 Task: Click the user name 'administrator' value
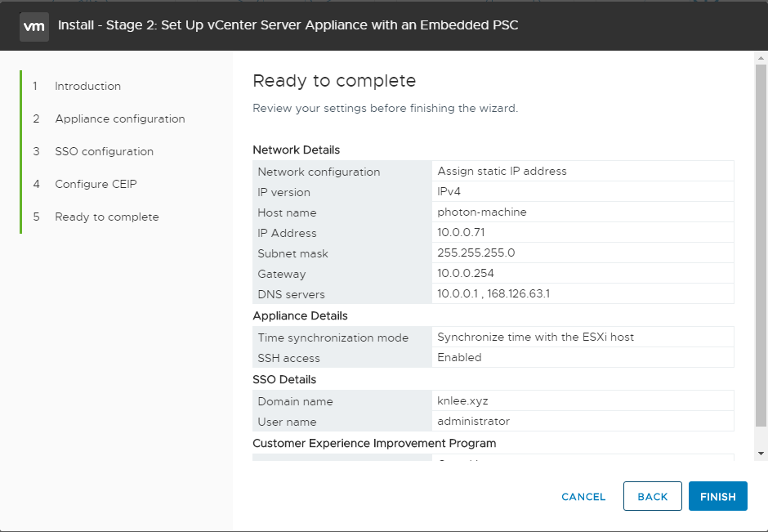(474, 422)
